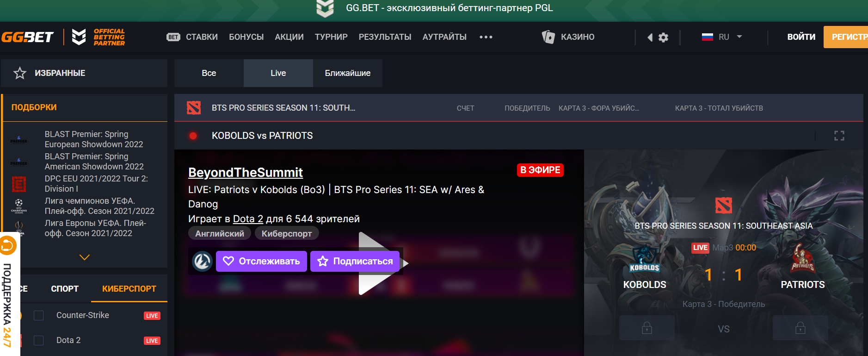Click the fullscreen expand icon in match header
Viewport: 868px width, 356px height.
point(839,136)
